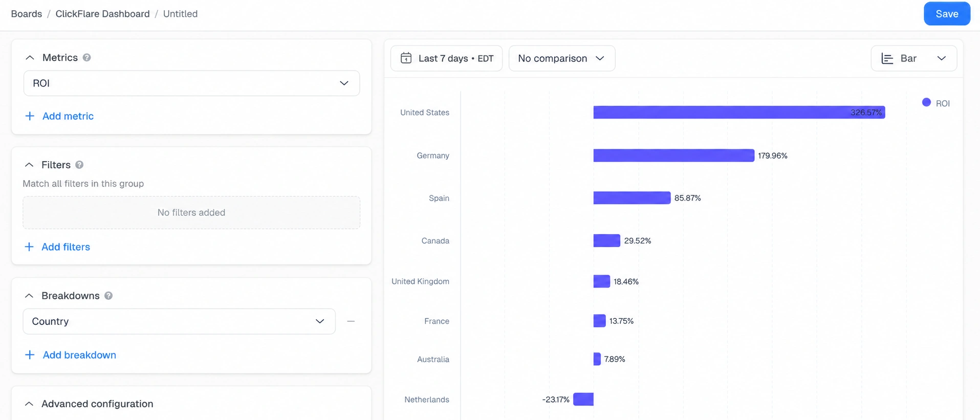Collapse the Filters section chevron
980x420 pixels.
tap(29, 165)
